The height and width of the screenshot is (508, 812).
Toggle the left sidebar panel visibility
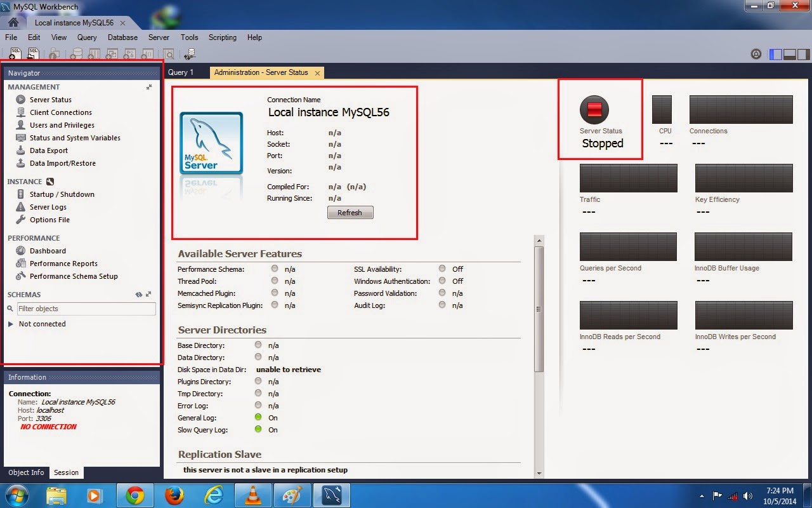776,55
